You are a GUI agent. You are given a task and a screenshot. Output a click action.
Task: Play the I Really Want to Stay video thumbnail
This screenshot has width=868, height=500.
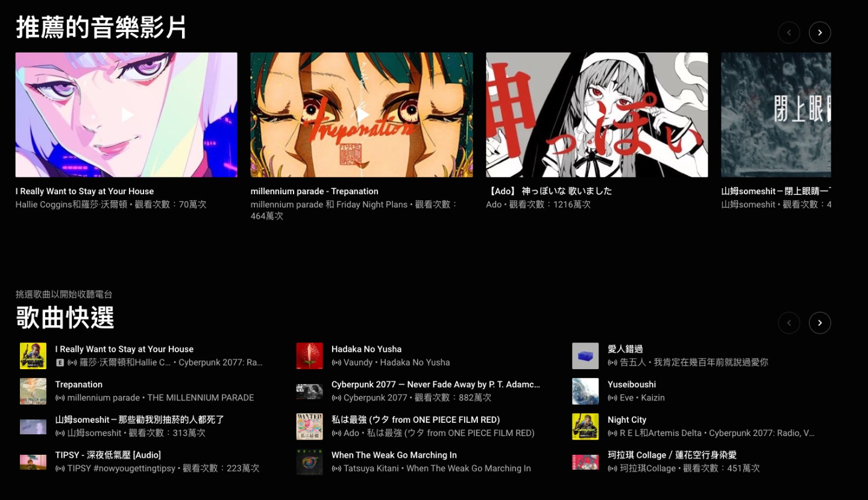pos(127,115)
